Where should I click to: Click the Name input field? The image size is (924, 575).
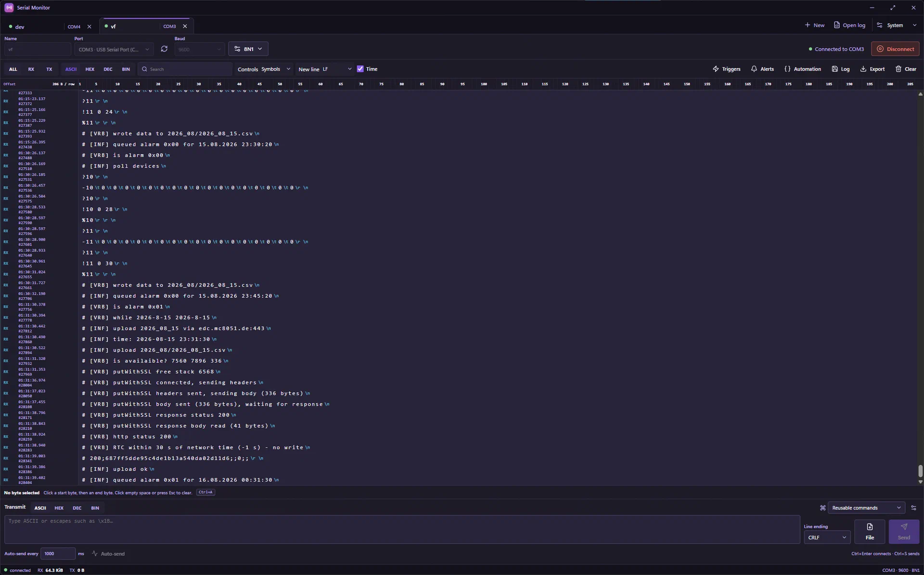coord(38,50)
